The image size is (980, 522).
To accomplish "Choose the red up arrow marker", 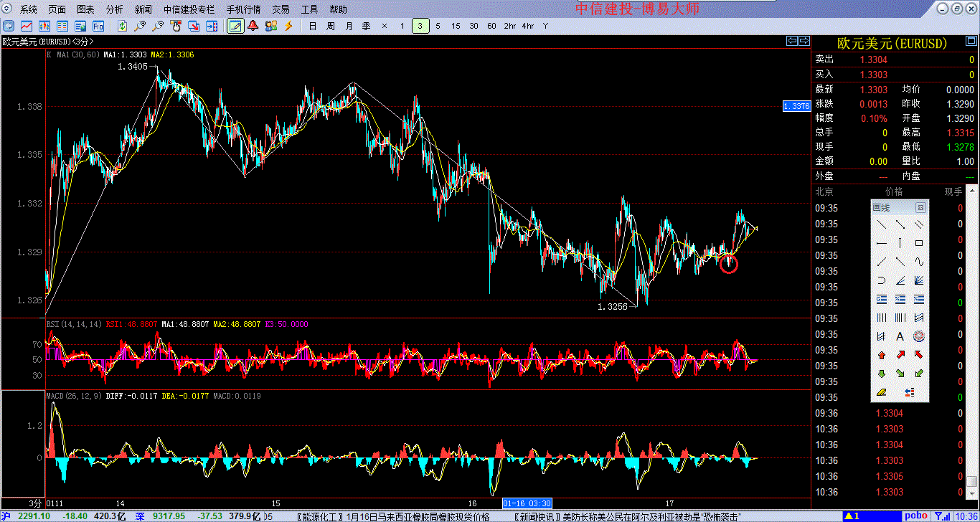I will [882, 355].
